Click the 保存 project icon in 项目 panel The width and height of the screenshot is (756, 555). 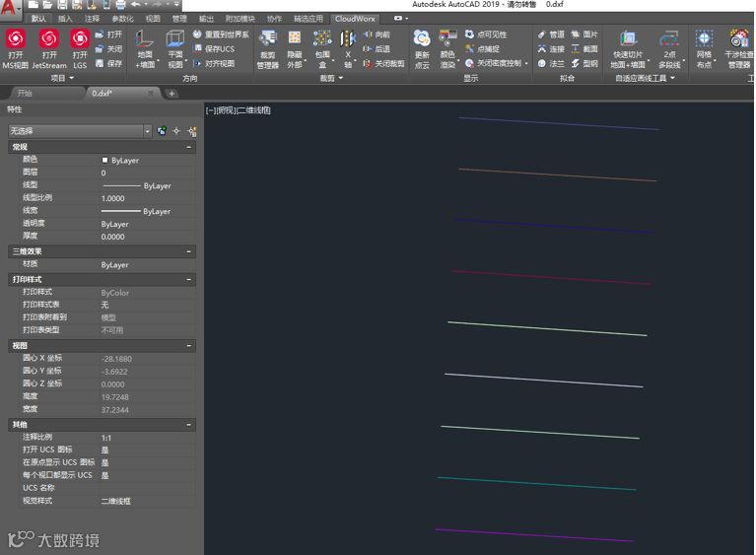[x=100, y=63]
